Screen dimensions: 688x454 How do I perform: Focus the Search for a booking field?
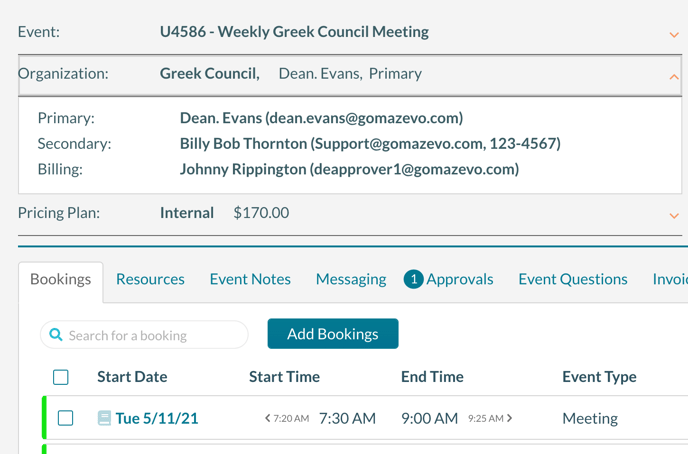click(150, 335)
